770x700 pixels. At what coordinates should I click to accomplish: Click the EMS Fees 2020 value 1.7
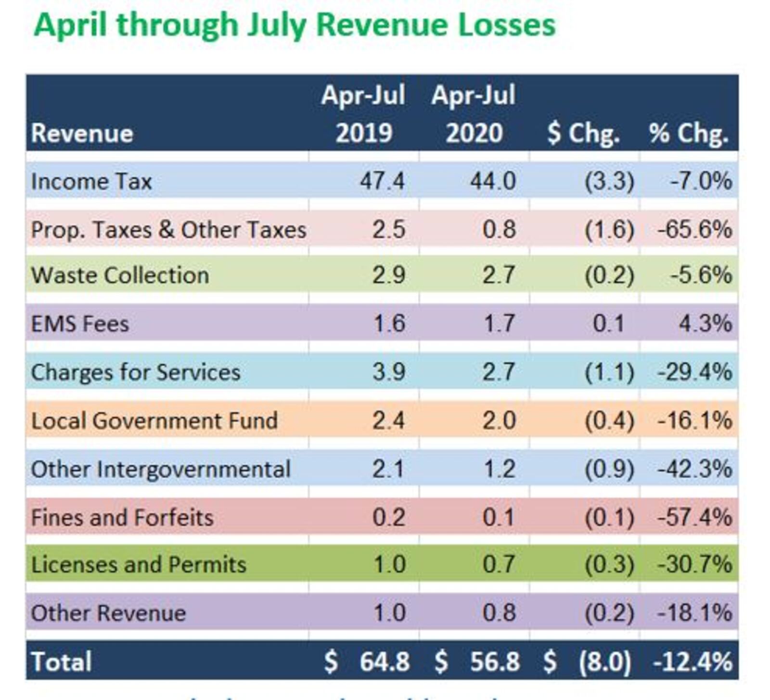click(x=500, y=323)
